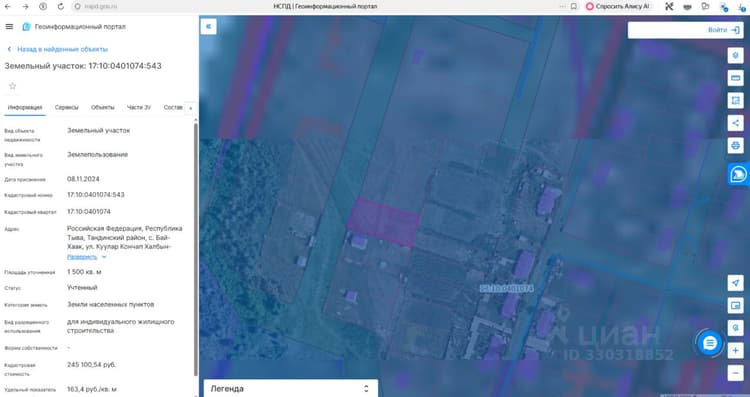Switch to the Информация tab
The image size is (750, 397).
point(25,108)
